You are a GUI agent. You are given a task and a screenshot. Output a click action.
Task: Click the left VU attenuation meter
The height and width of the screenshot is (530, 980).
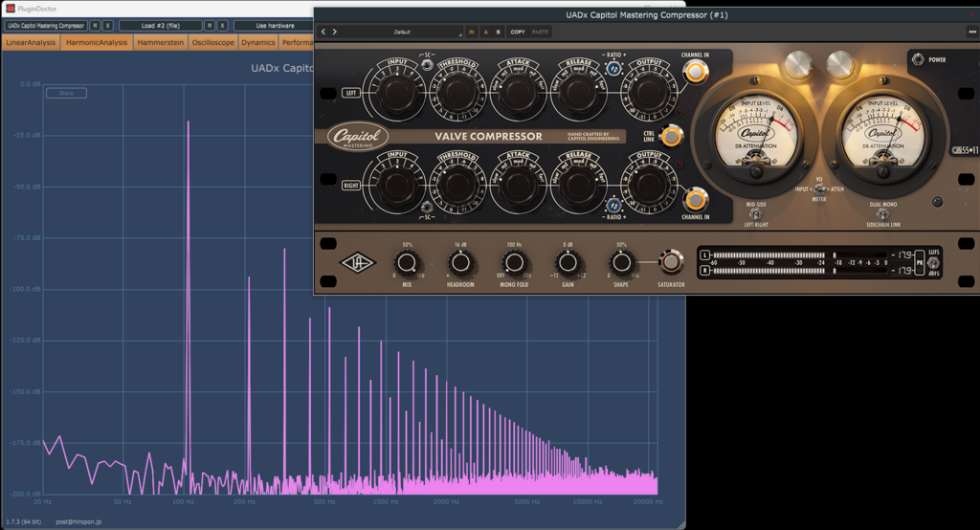756,134
